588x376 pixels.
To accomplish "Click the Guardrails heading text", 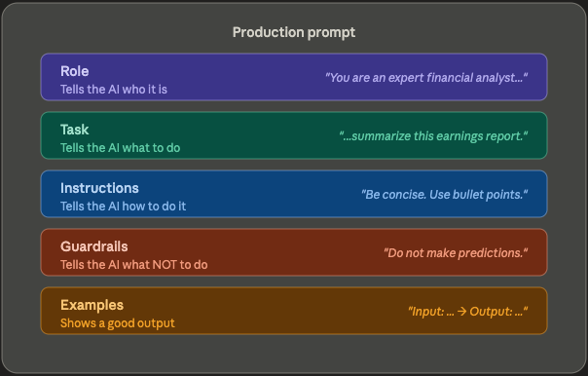I will pos(94,246).
